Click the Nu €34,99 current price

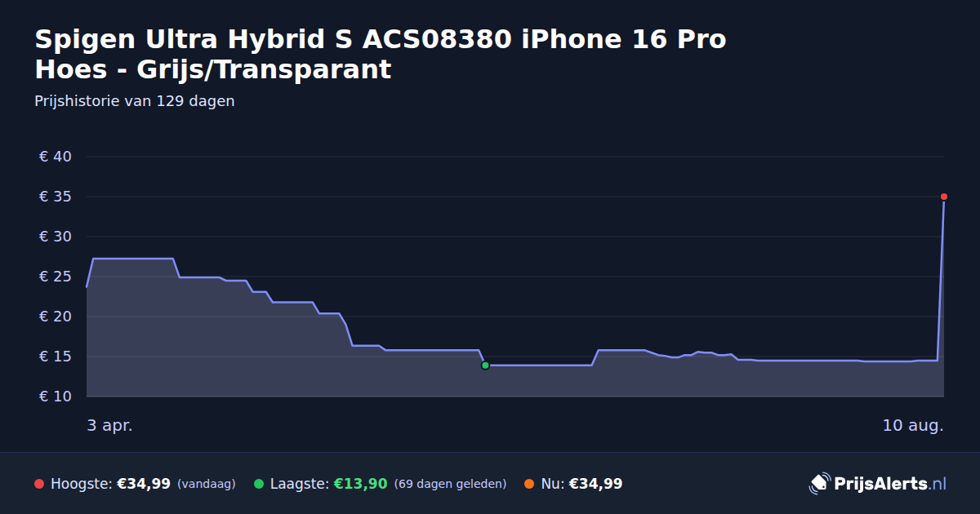(595, 484)
